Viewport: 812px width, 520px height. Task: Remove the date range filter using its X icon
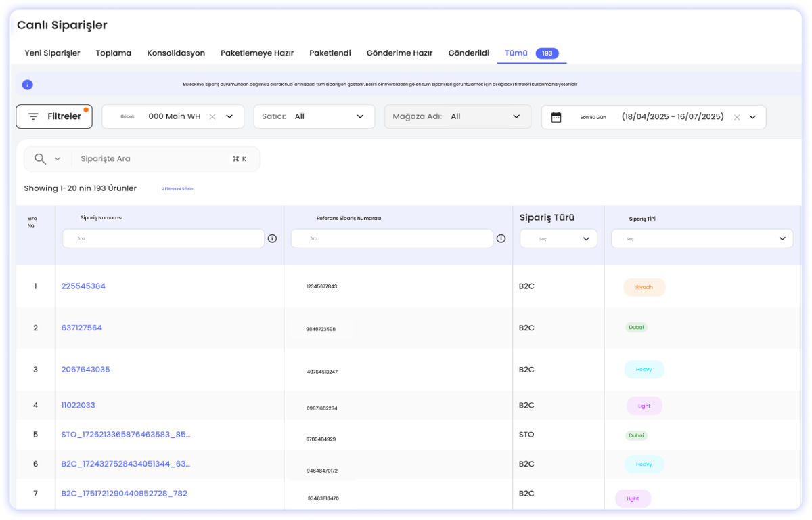click(736, 116)
